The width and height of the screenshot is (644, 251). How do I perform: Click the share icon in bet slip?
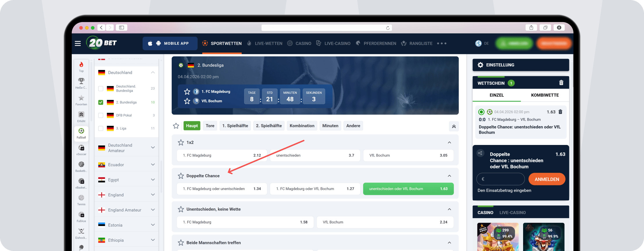point(480,153)
